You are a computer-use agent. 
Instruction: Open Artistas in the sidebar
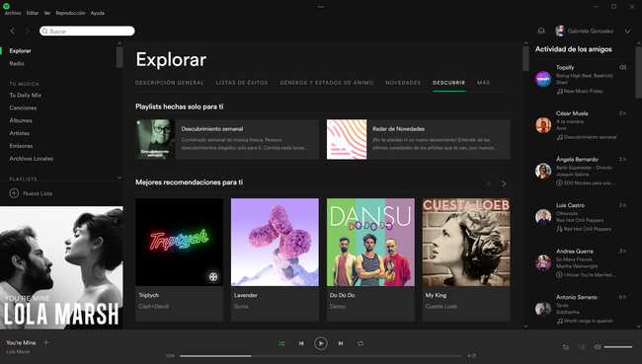(x=19, y=133)
